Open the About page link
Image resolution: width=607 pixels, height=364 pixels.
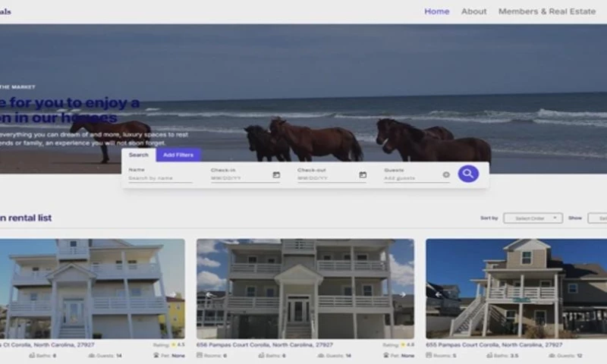[x=473, y=11]
